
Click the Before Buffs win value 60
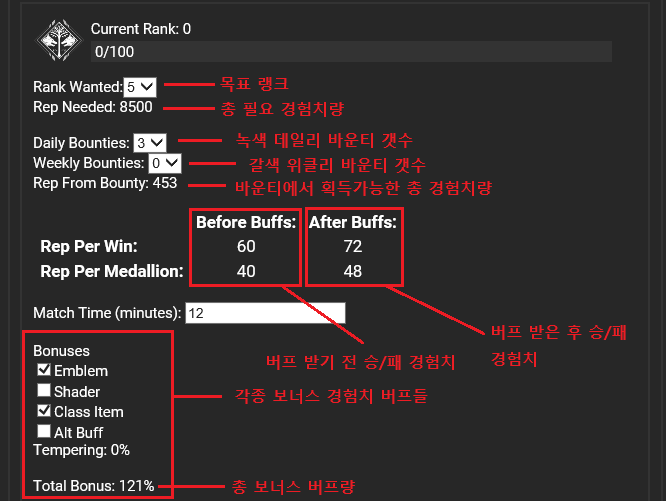click(x=246, y=247)
